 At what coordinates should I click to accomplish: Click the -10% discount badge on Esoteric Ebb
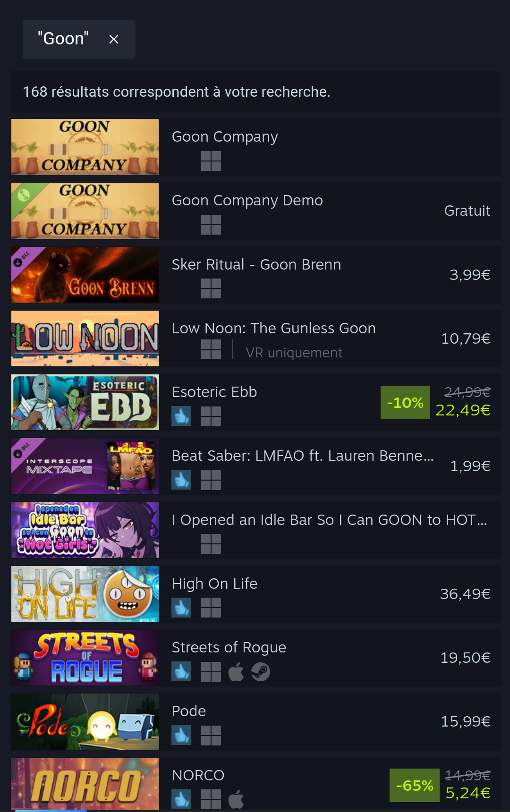point(405,402)
